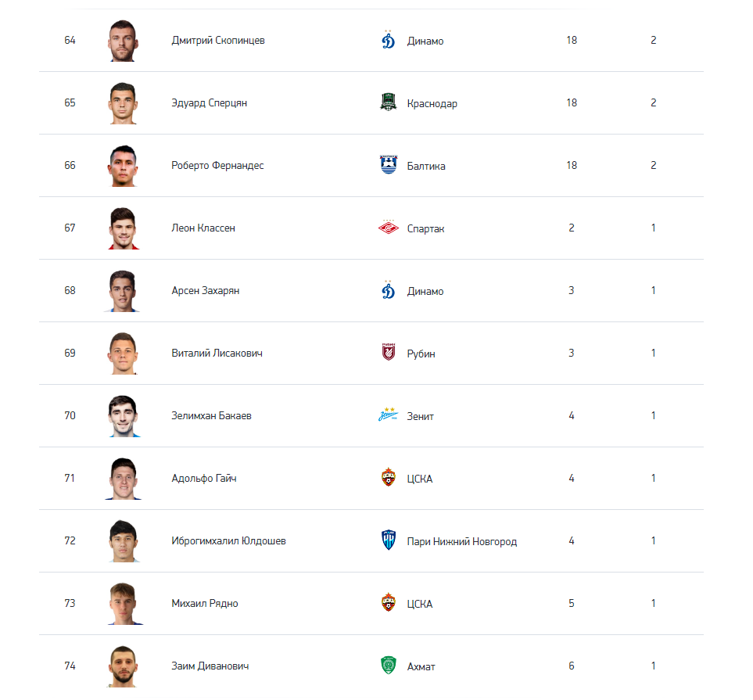The height and width of the screenshot is (700, 753).
Task: Click Dinamo logo in Skopintsev's row
Action: tap(389, 40)
